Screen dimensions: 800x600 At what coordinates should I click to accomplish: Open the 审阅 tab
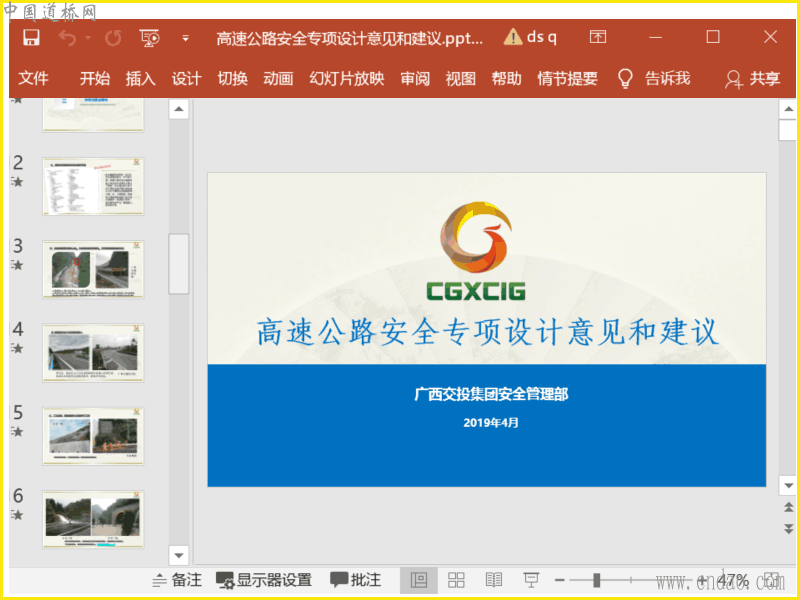pos(415,79)
